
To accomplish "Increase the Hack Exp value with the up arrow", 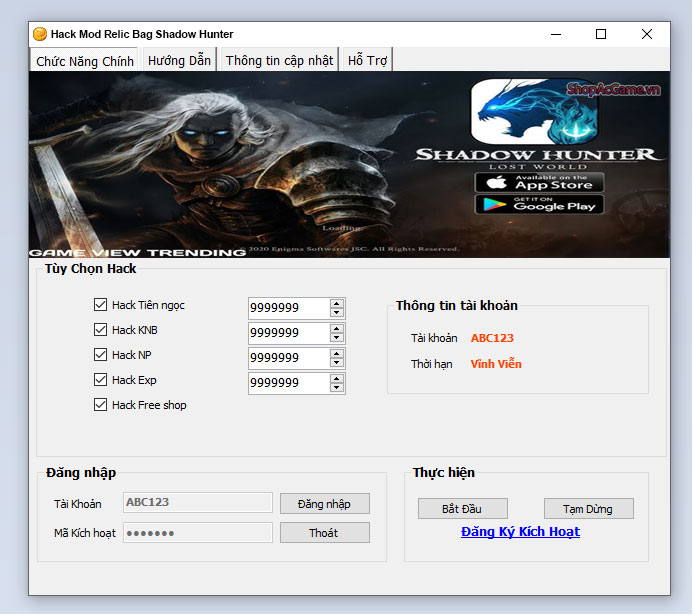I will pos(337,379).
